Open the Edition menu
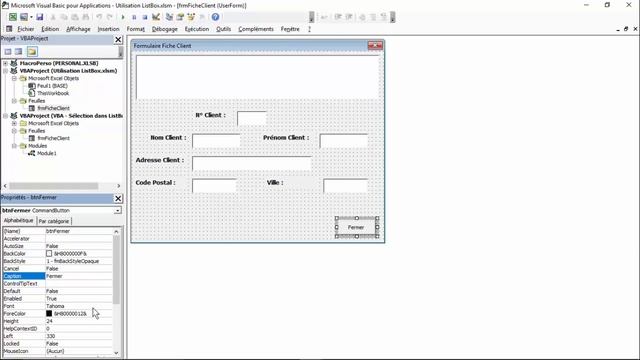The image size is (640, 360). (x=50, y=29)
